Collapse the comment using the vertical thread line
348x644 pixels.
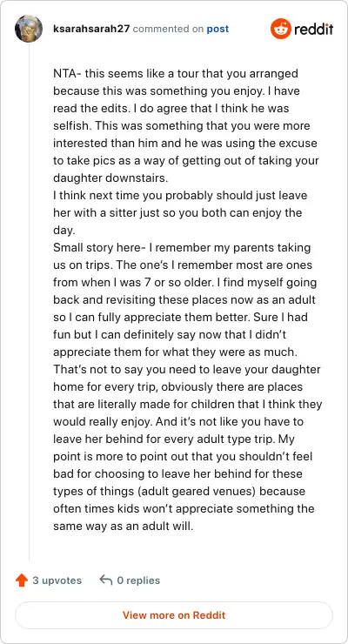(x=29, y=302)
